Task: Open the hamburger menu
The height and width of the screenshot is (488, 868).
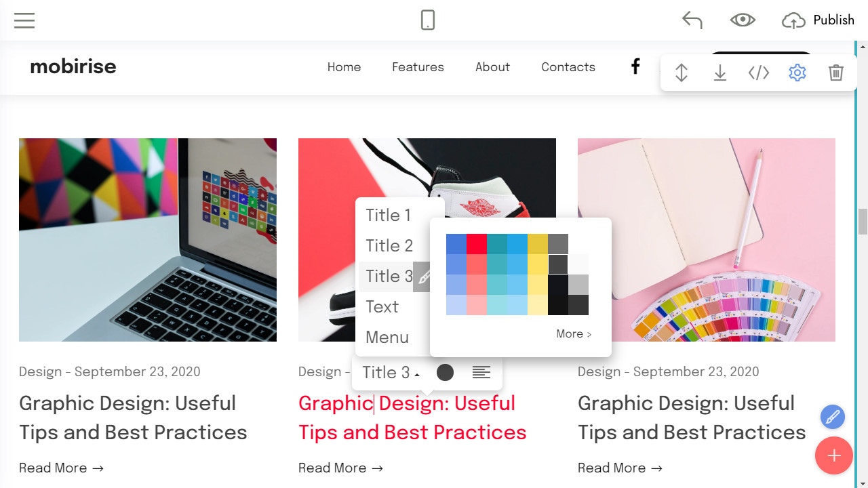Action: (x=24, y=20)
